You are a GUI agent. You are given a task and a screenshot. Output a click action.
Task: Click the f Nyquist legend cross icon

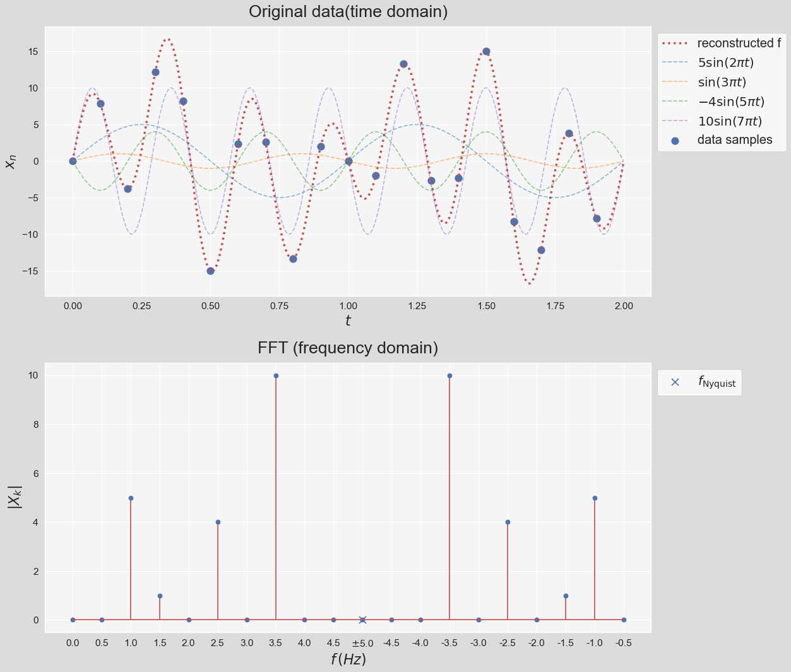[675, 382]
